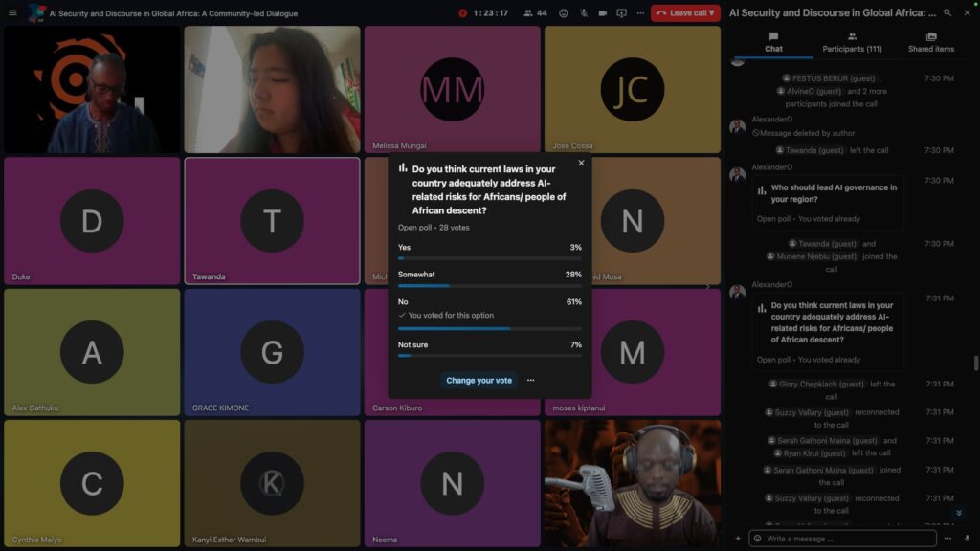980x551 pixels.
Task: Open emoji picker in message field
Action: pos(757,539)
